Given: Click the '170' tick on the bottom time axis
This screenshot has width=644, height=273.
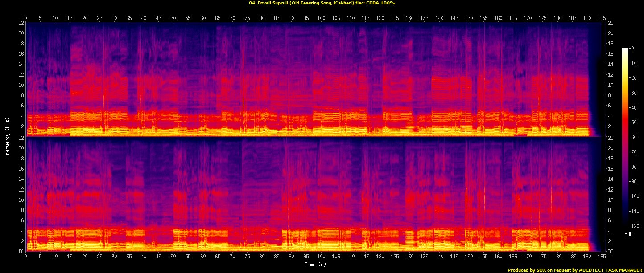Looking at the screenshot, I should (528, 257).
